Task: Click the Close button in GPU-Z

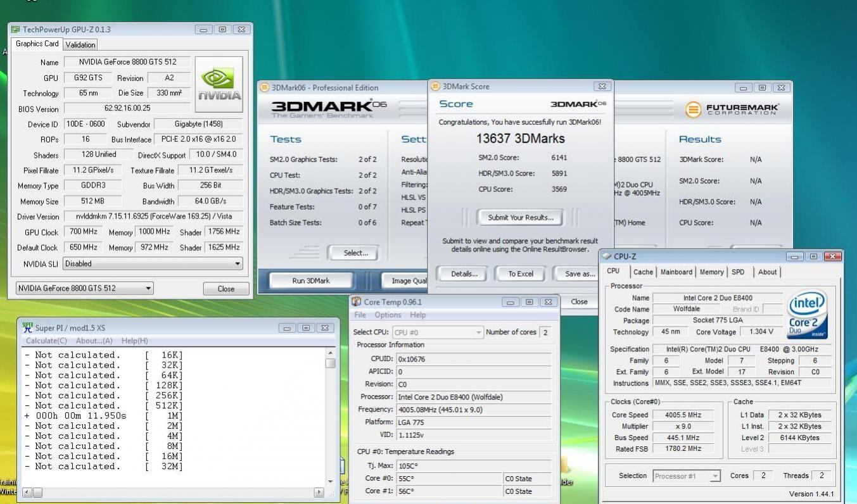Action: (226, 288)
